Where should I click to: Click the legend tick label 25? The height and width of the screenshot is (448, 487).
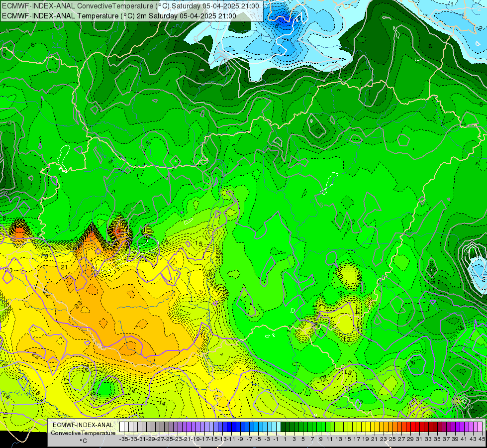392,439
